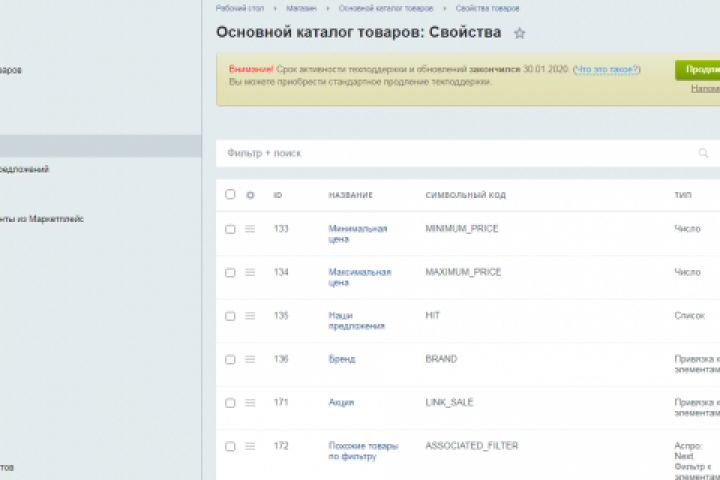Open hamburger menu for row 135
This screenshot has width=720, height=480.
(250, 316)
